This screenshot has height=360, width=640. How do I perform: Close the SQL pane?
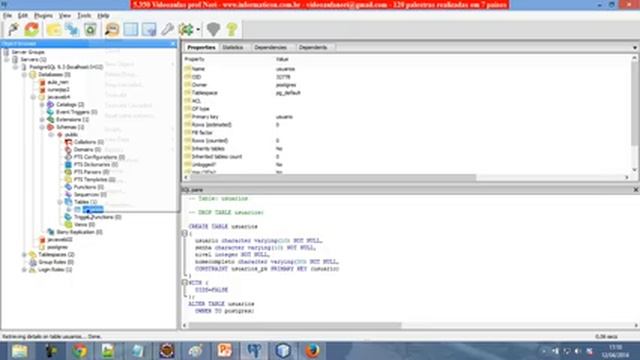click(636, 190)
